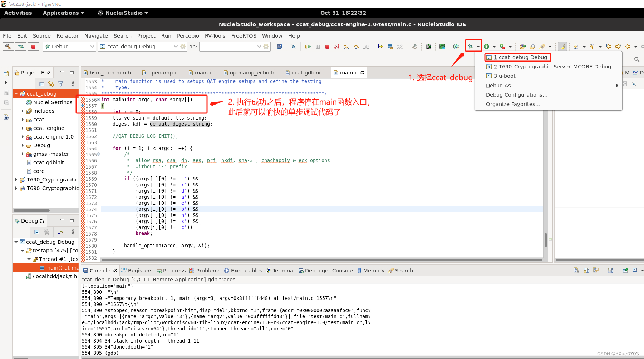Viewport: 644px width, 359px height.
Task: Click the Last Edit Location icon
Action: tap(608, 47)
